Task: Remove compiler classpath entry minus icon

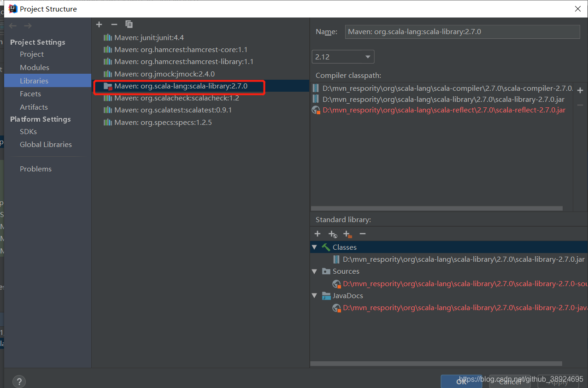Action: pyautogui.click(x=580, y=105)
